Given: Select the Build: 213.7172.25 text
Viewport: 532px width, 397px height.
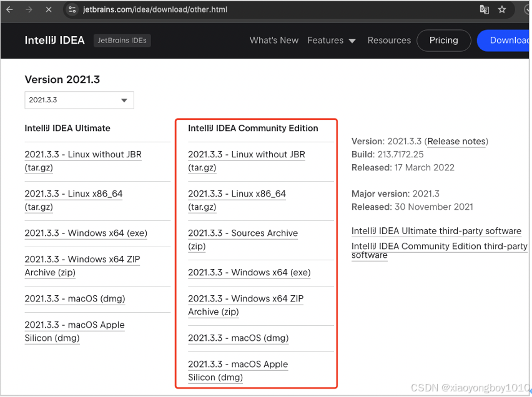Looking at the screenshot, I should coord(388,154).
